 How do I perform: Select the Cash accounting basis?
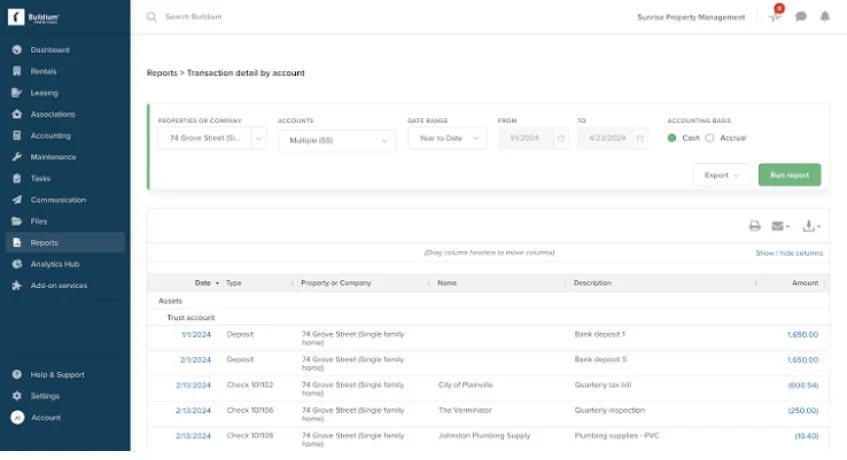(x=672, y=138)
